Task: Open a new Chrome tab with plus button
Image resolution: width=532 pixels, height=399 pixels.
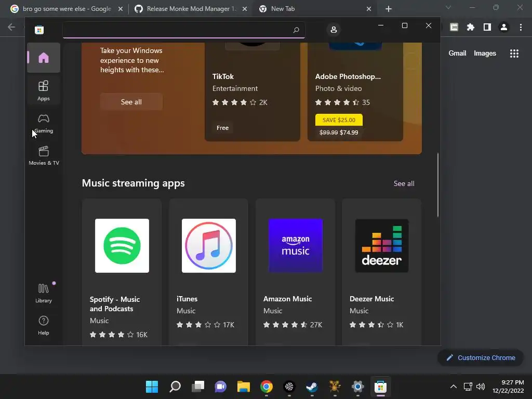Action: pos(389,9)
